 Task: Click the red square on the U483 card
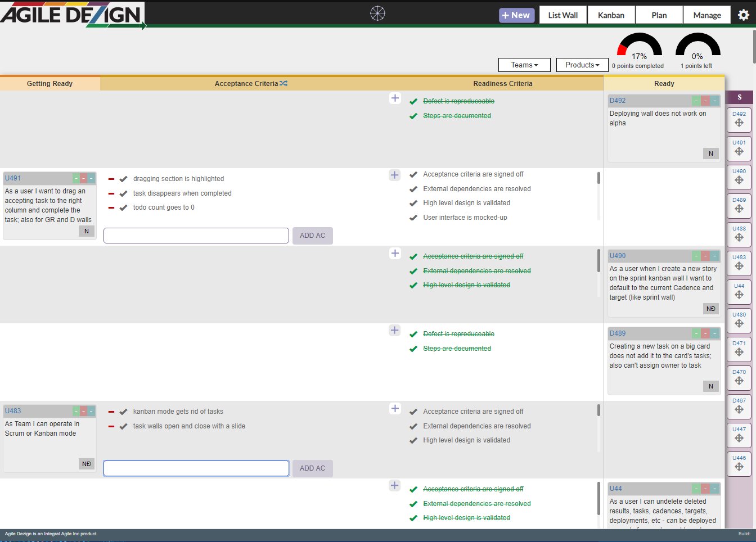[83, 411]
